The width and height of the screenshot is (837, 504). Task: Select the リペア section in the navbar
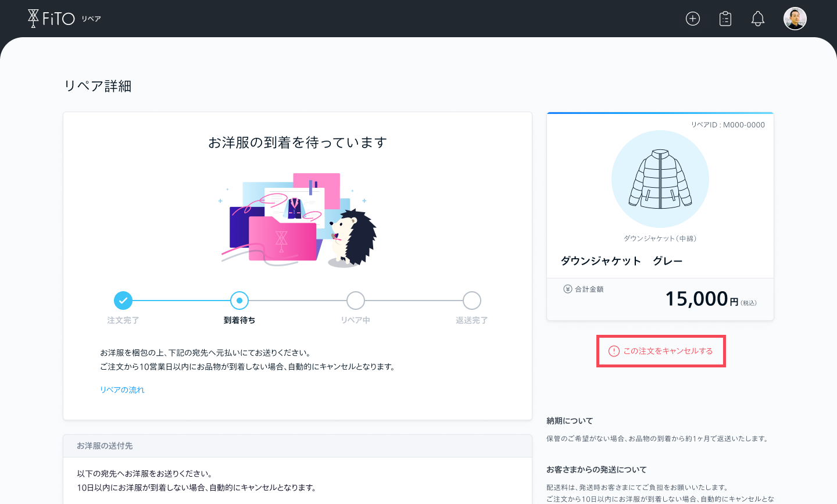(92, 18)
